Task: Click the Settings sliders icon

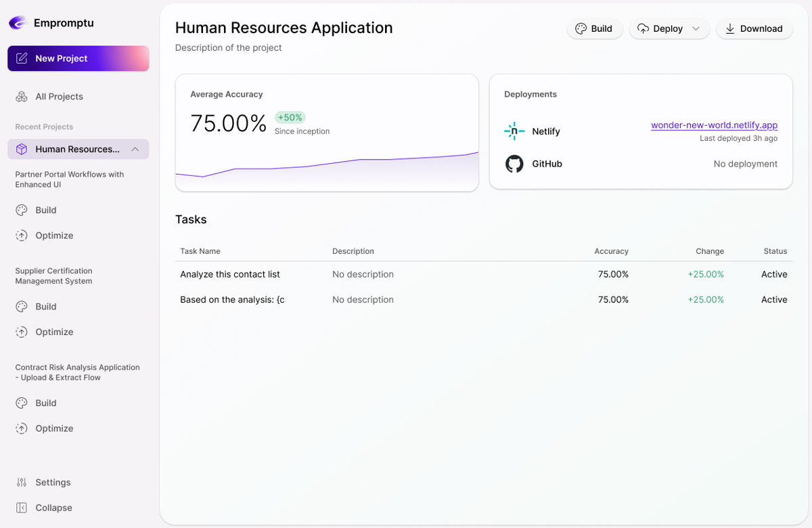Action: coord(22,483)
